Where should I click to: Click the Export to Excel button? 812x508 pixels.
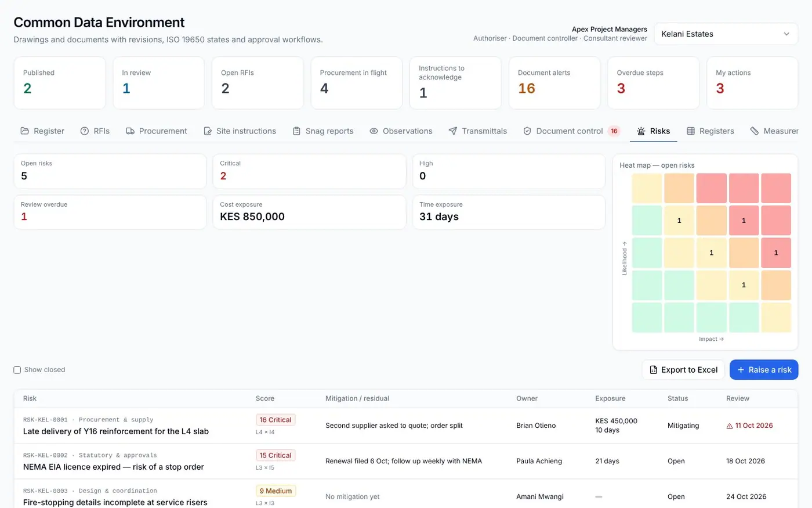click(683, 370)
